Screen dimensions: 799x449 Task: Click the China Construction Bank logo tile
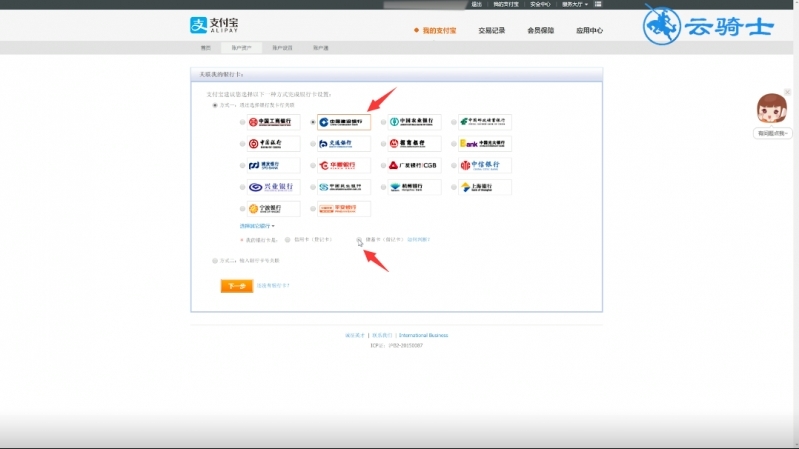coord(344,122)
